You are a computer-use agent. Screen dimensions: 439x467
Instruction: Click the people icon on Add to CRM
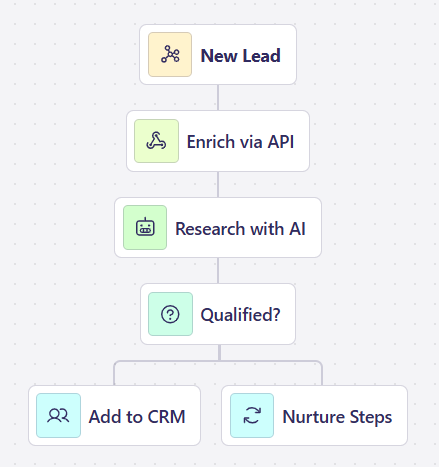[58, 415]
